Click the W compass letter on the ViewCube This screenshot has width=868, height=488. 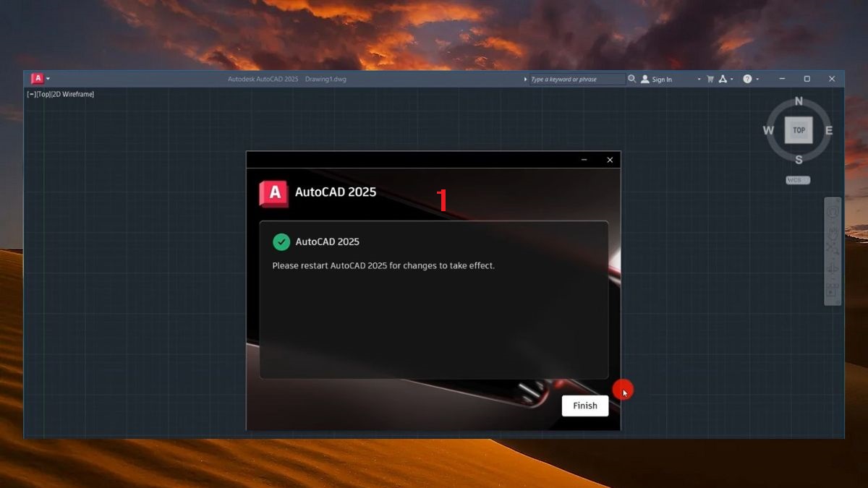coord(768,131)
